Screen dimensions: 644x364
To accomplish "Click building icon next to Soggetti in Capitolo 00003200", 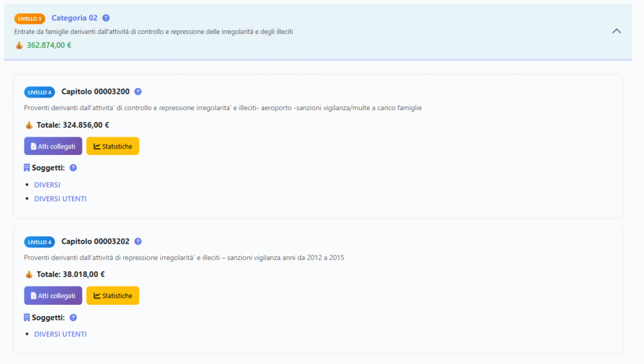I will pos(27,168).
